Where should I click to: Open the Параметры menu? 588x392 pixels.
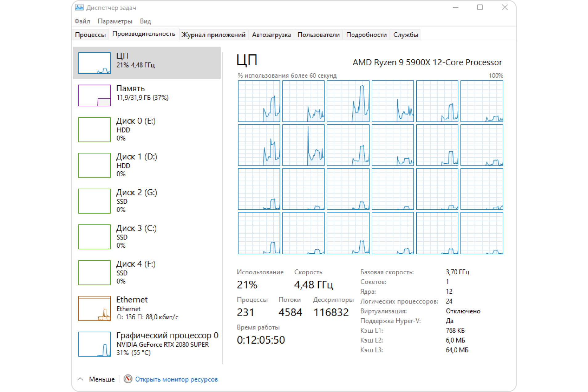[115, 21]
